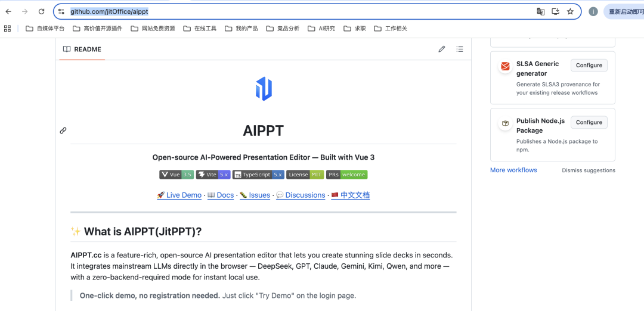Open the 竞品分析 bookmark folder
644x311 pixels.
coord(283,29)
